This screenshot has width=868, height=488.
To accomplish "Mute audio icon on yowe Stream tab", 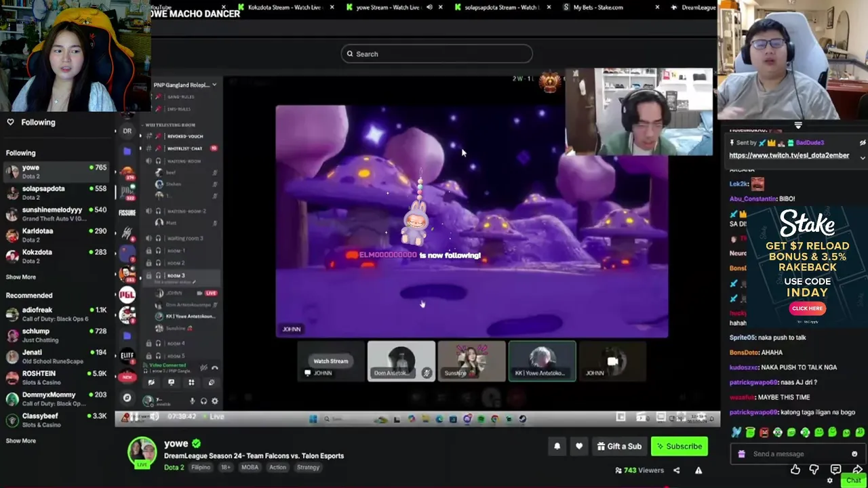I will [x=429, y=7].
